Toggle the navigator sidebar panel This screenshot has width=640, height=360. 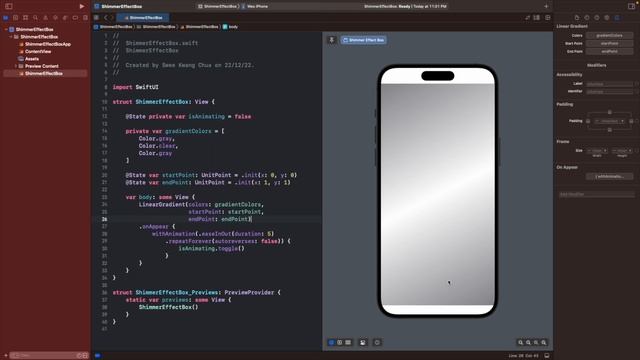[x=9, y=6]
